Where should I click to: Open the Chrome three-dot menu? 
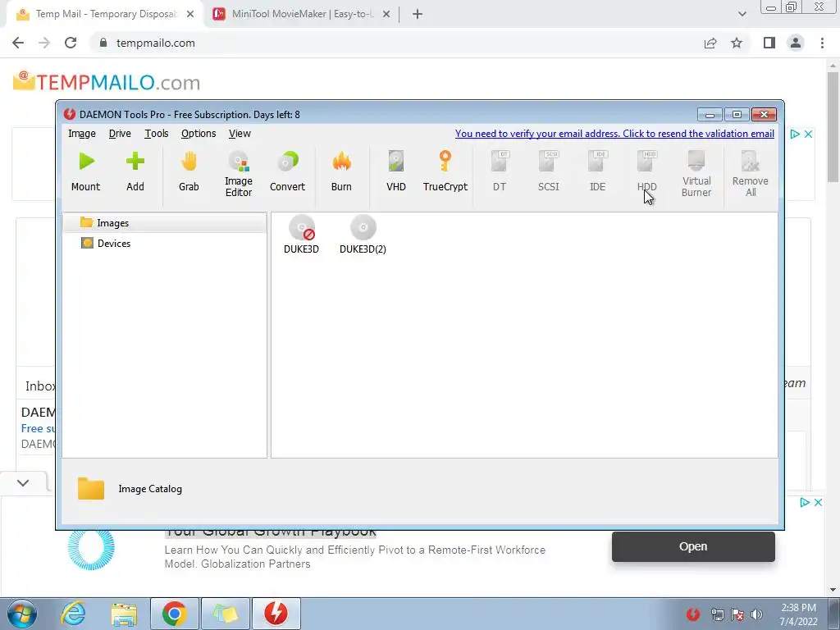[x=822, y=43]
